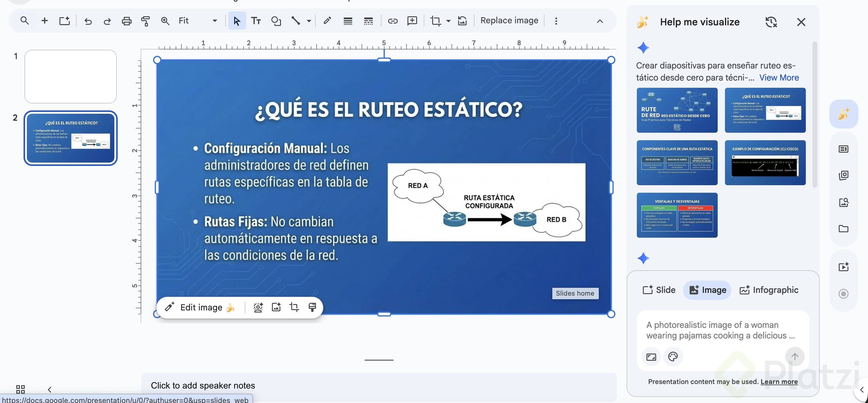868x403 pixels.
Task: Click the insert link icon
Action: coord(393,21)
